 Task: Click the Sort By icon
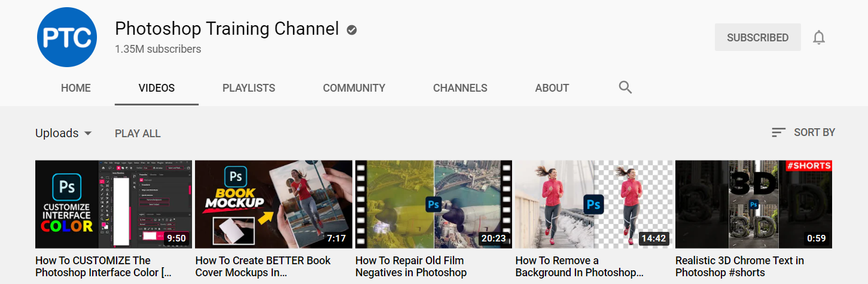(x=778, y=132)
